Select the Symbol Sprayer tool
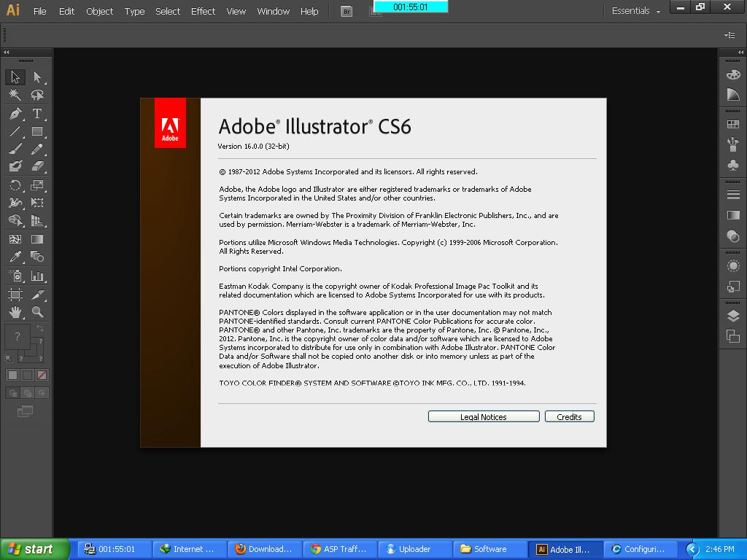This screenshot has width=747, height=560. coord(15,276)
